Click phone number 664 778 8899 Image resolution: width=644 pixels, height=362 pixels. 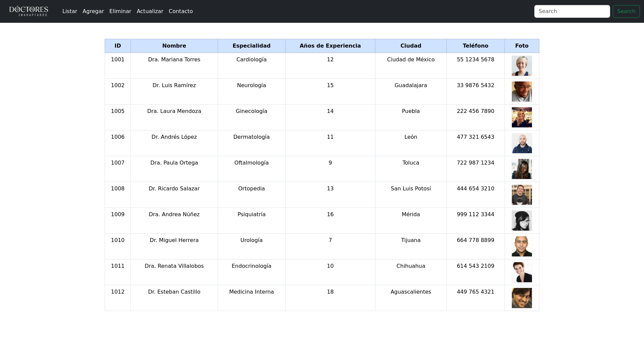point(476,240)
